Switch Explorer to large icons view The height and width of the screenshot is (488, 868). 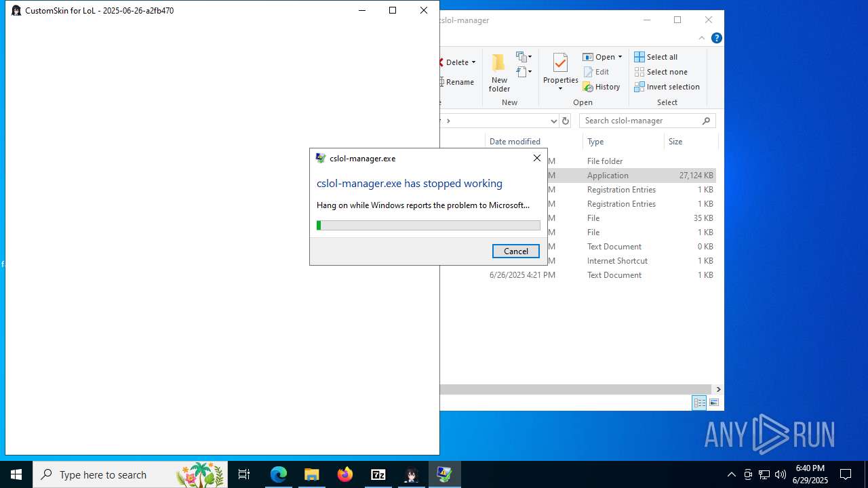point(713,403)
